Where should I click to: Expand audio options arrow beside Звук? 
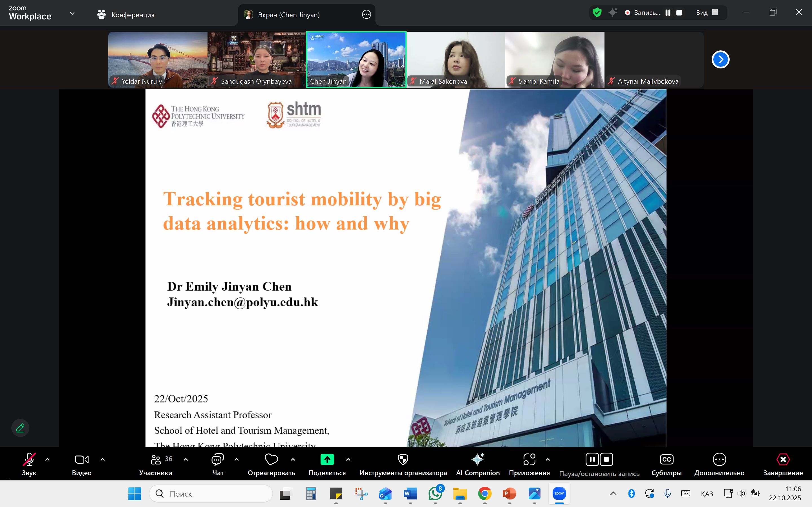click(47, 459)
